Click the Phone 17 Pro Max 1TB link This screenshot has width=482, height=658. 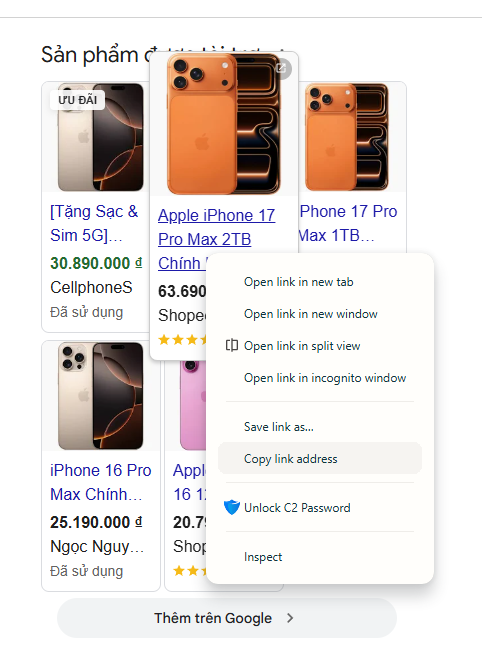[x=348, y=223]
